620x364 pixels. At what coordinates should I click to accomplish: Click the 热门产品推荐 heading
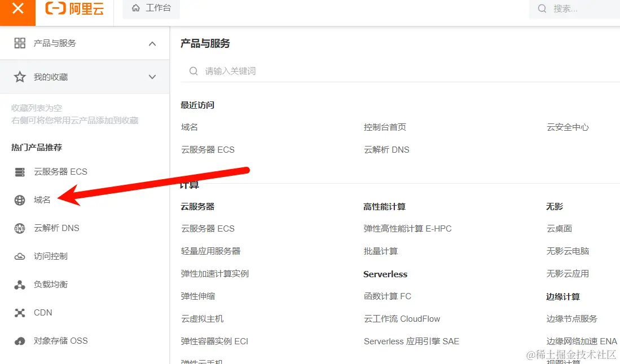36,147
